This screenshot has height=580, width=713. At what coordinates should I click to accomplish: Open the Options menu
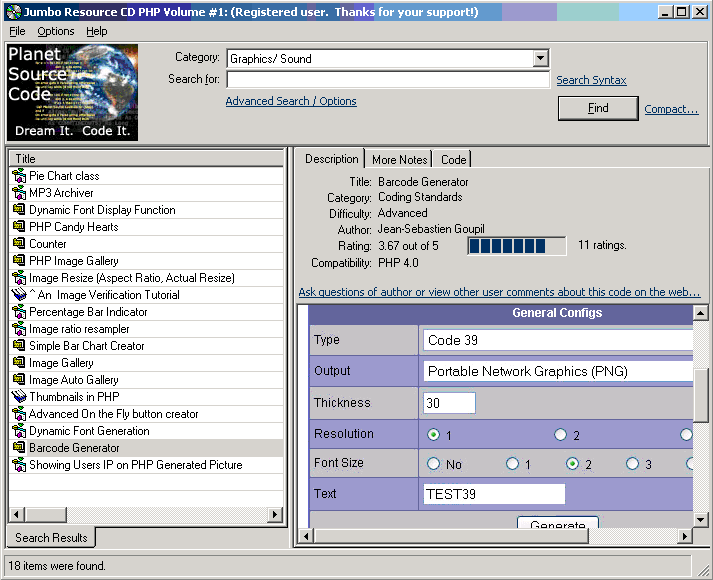pos(55,31)
